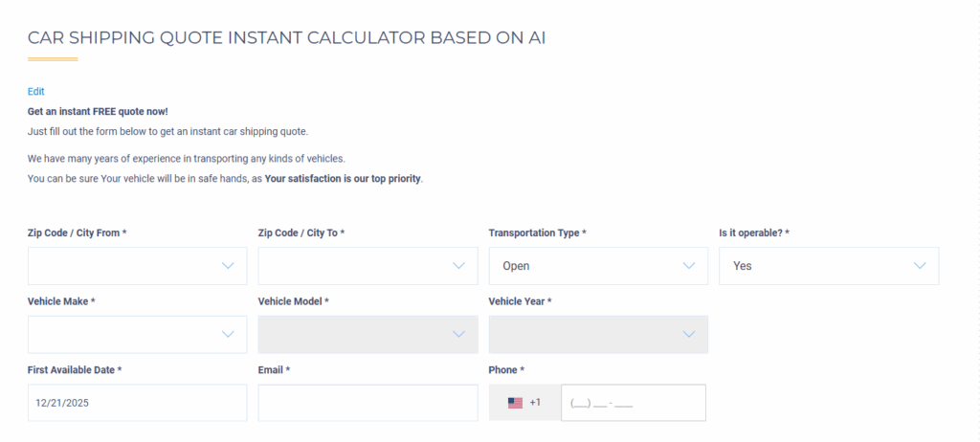Click the chevron arrow in Vehicle Model field
The height and width of the screenshot is (442, 980).
[x=458, y=334]
